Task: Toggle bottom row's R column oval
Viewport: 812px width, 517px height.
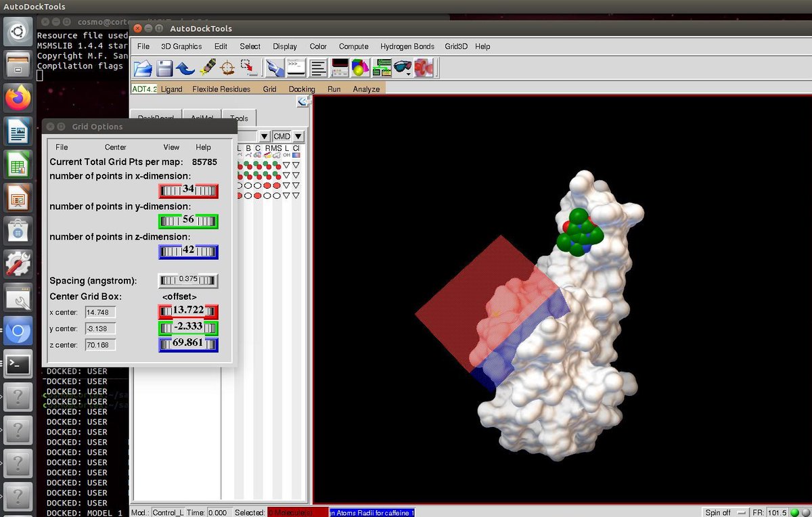Action: coord(267,196)
